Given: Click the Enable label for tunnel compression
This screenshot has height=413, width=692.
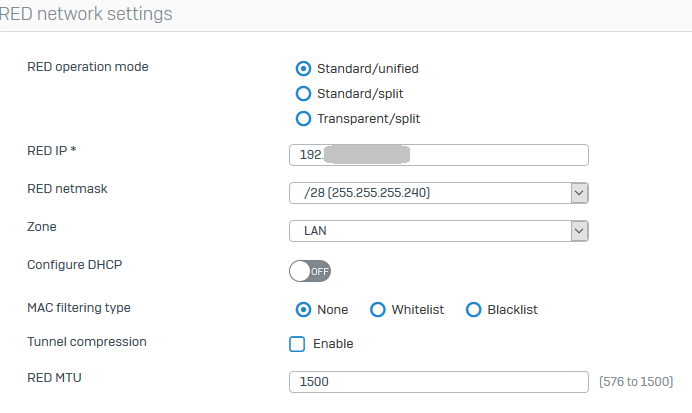Looking at the screenshot, I should coord(333,344).
